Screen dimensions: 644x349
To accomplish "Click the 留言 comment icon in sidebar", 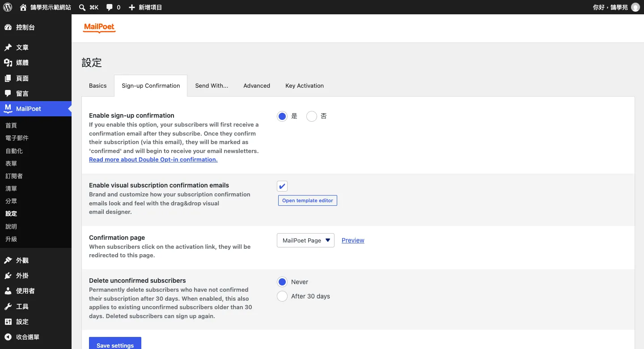I will point(8,94).
